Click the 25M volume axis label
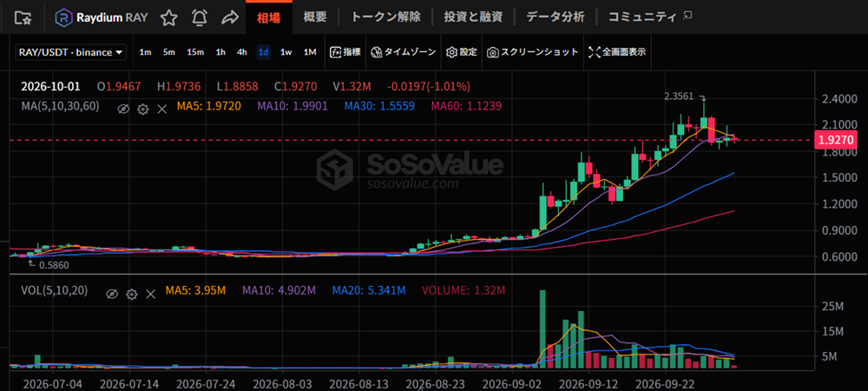This screenshot has height=391, width=868. 833,306
